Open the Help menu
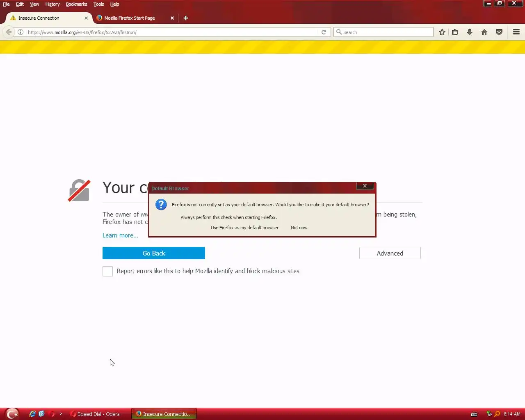The height and width of the screenshot is (420, 525). pos(114,4)
